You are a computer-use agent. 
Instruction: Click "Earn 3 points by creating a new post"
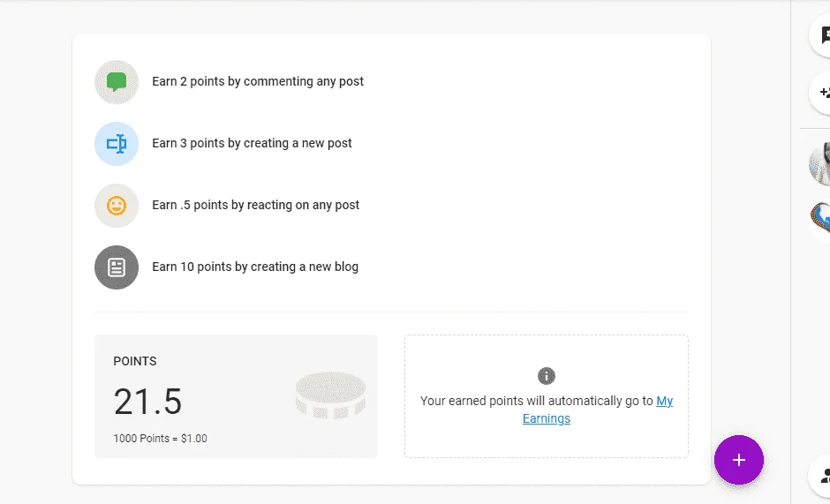pos(252,144)
